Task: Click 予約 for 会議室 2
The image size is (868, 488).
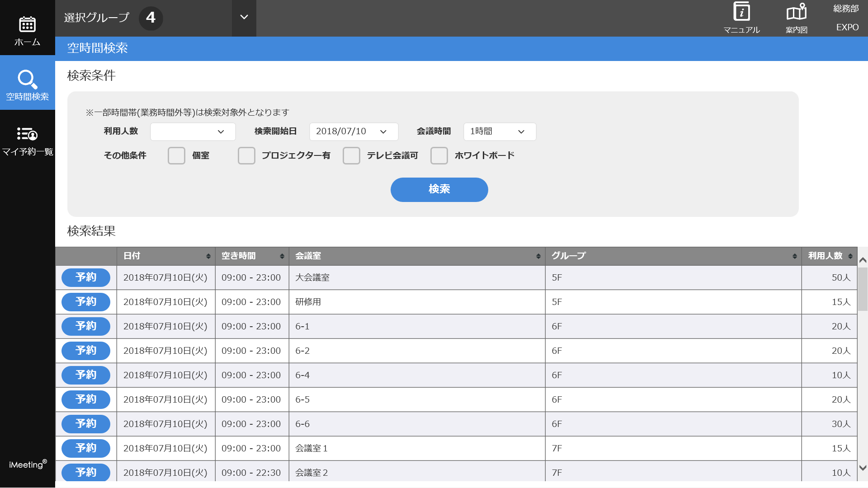Action: 86,472
